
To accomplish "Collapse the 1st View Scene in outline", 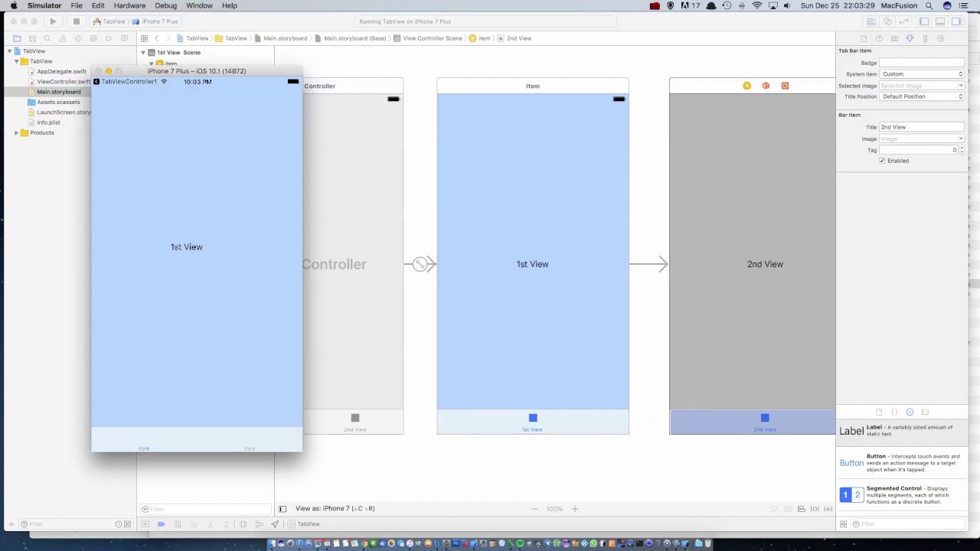I will pyautogui.click(x=143, y=53).
